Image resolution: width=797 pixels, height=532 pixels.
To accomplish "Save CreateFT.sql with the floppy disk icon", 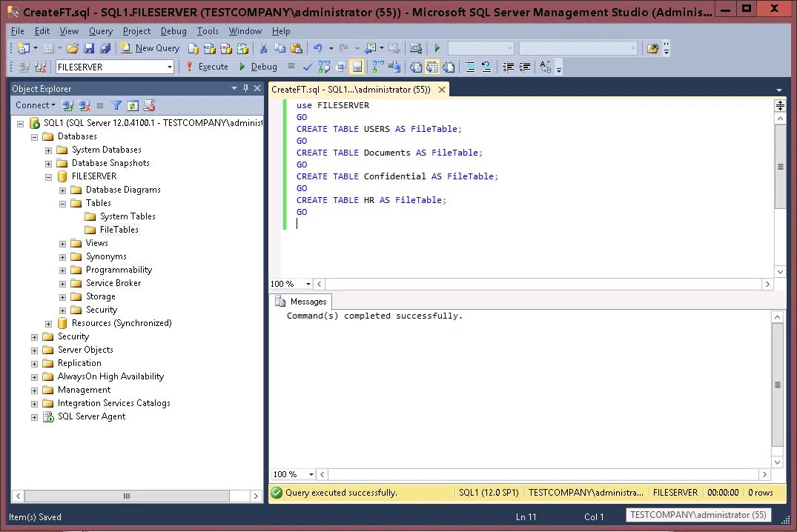I will coord(89,48).
